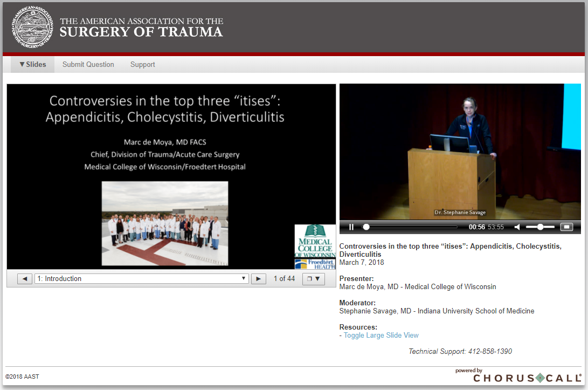Screen dimensions: 588x390
Task: Click the Toggle Large Slide View link
Action: point(381,335)
